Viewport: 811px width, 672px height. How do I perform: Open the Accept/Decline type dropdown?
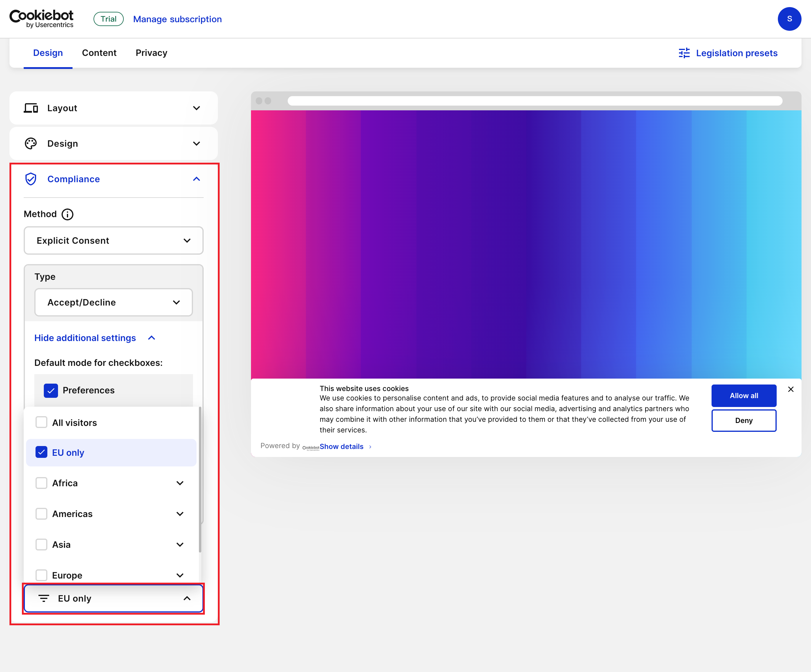tap(114, 302)
